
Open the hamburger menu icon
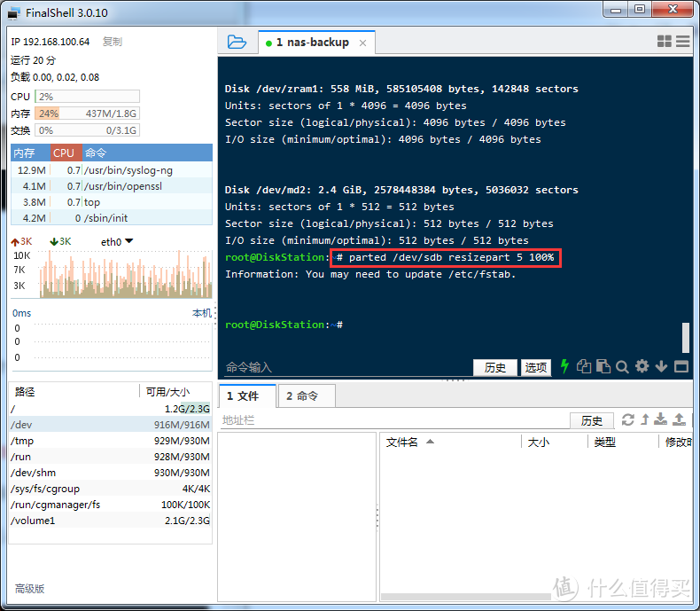(682, 42)
